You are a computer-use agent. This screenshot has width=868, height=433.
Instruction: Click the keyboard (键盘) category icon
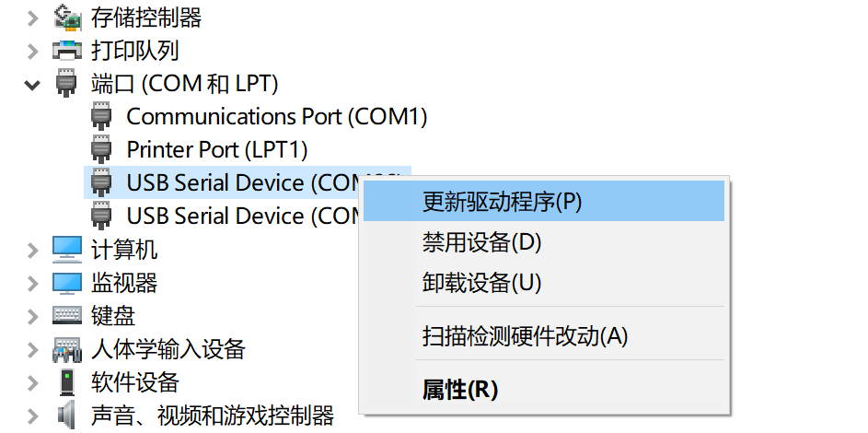click(67, 316)
